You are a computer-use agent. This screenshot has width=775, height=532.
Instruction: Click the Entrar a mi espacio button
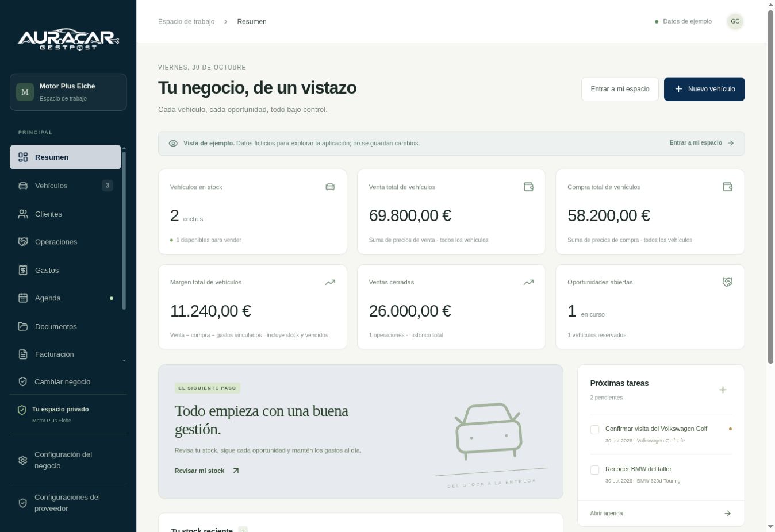point(620,89)
